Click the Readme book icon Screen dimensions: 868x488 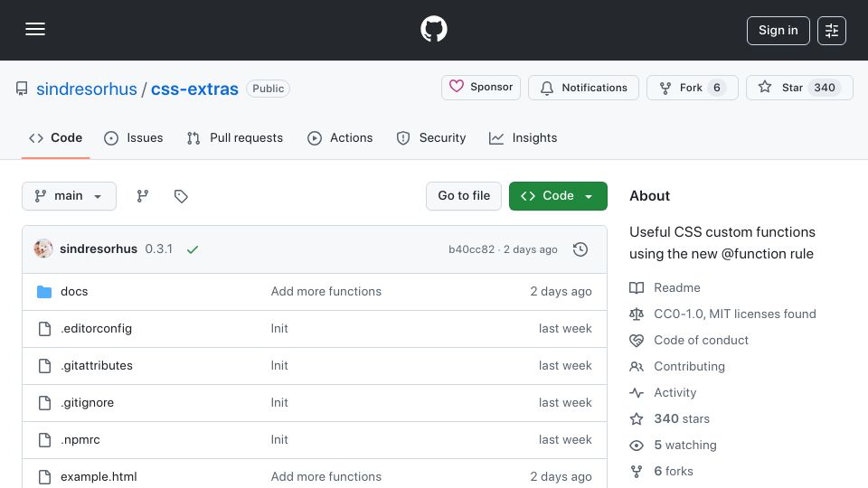[637, 287]
